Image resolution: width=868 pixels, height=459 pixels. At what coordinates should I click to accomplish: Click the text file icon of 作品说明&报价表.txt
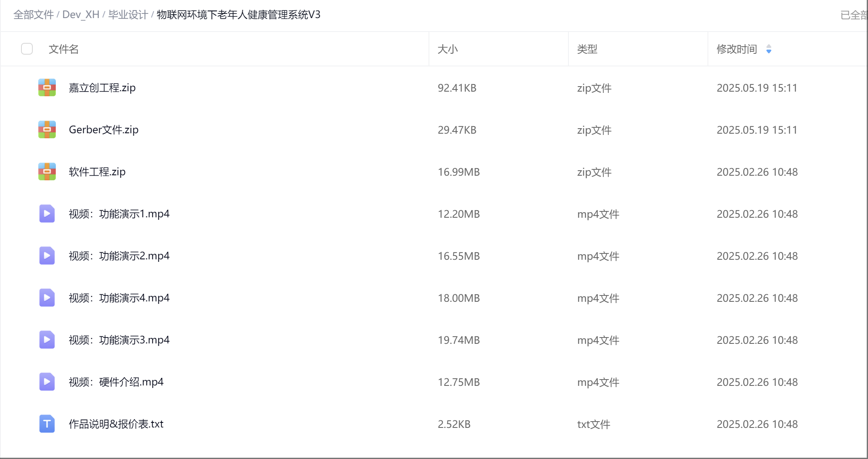(47, 424)
